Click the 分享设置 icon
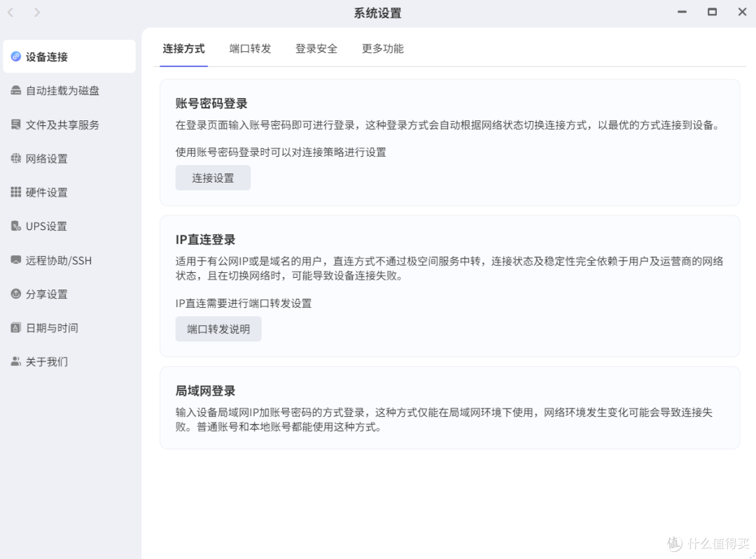Image resolution: width=756 pixels, height=559 pixels. point(16,293)
